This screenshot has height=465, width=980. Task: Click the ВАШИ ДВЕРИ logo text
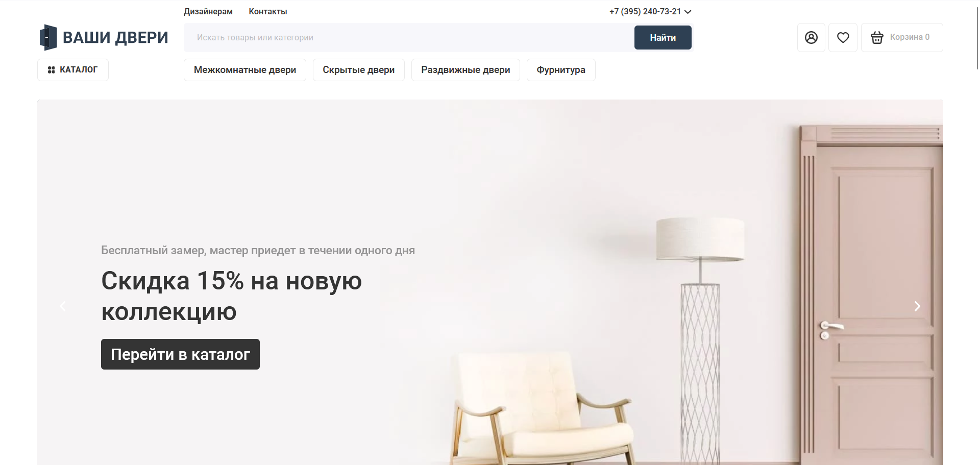coord(115,37)
